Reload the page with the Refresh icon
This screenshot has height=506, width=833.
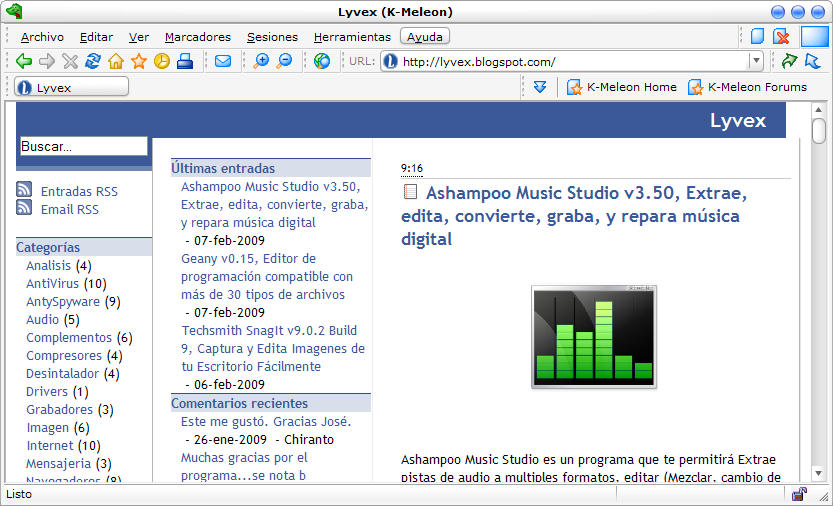pos(92,61)
